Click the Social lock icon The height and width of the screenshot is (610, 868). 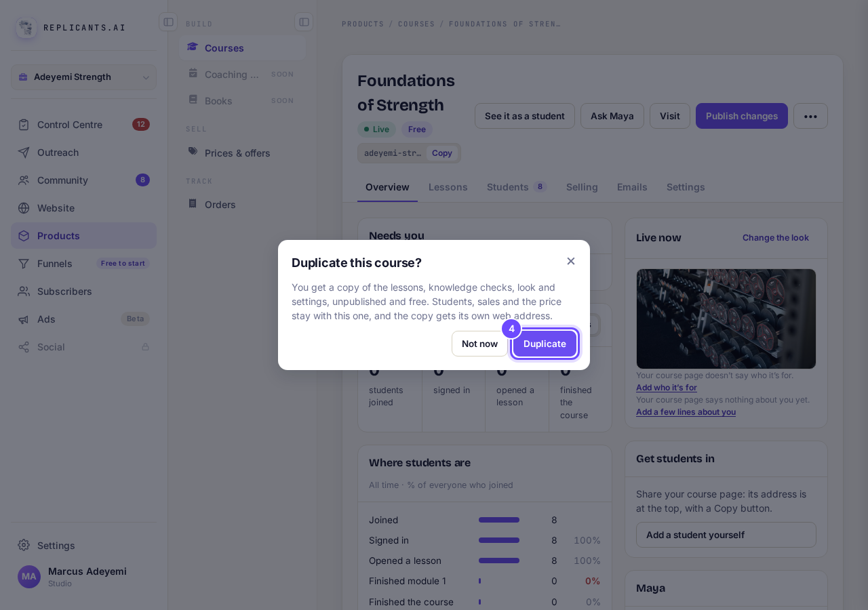pos(145,347)
